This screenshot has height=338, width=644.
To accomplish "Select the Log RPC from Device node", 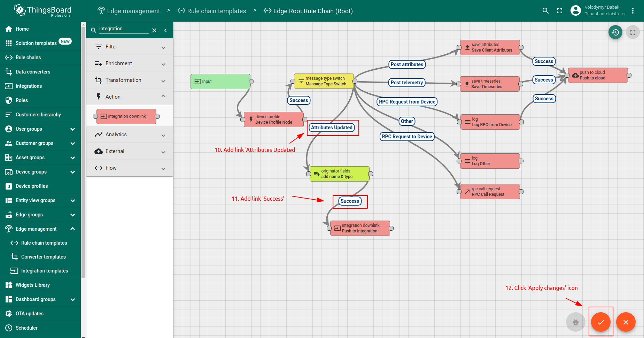I will coord(490,122).
